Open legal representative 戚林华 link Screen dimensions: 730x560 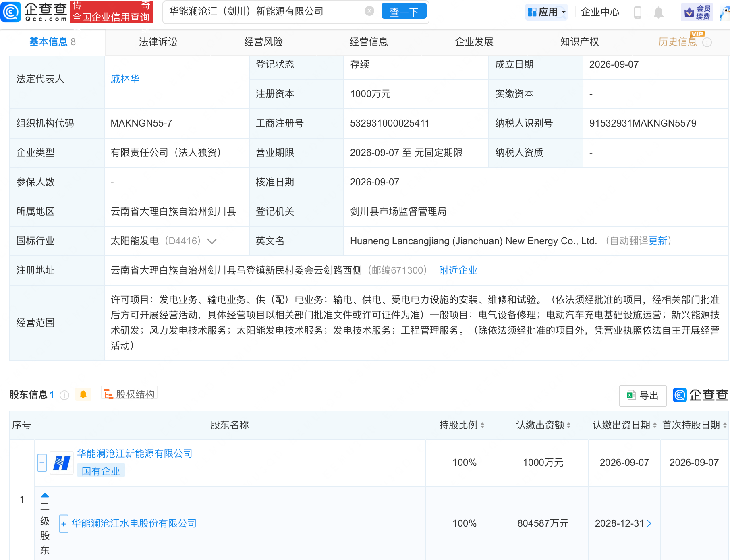coord(125,79)
